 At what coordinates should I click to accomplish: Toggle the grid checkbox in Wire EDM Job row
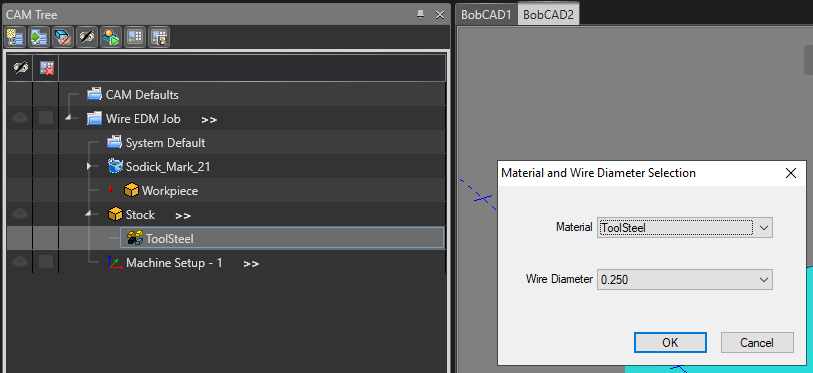click(46, 118)
